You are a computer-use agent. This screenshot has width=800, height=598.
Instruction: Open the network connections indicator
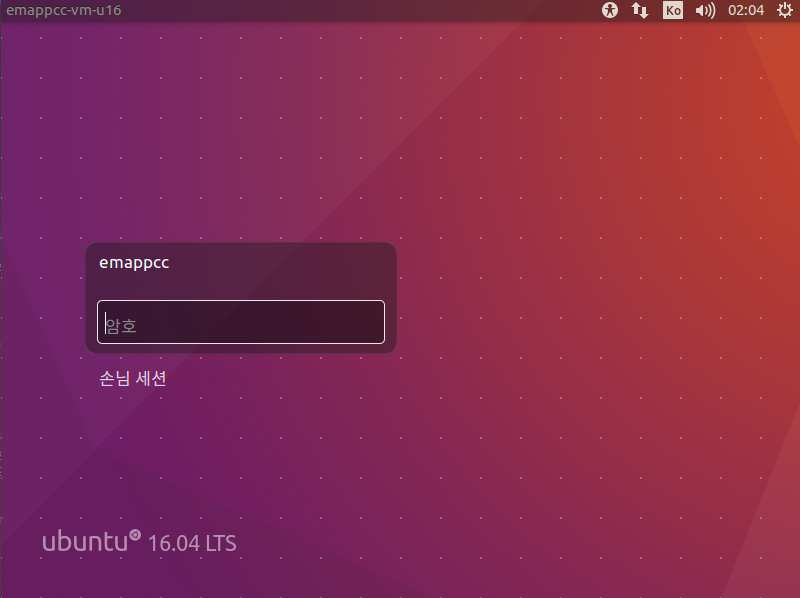point(640,10)
